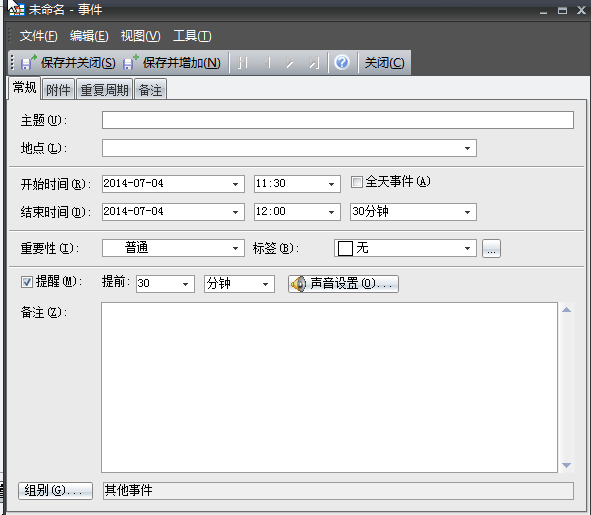
Task: Click the toolbar Close button
Action: 384,62
